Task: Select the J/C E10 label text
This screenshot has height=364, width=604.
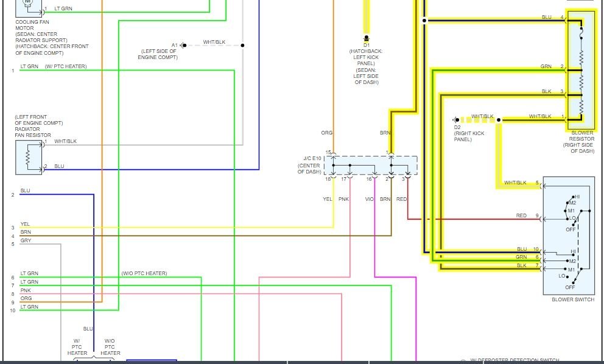Action: (312, 158)
